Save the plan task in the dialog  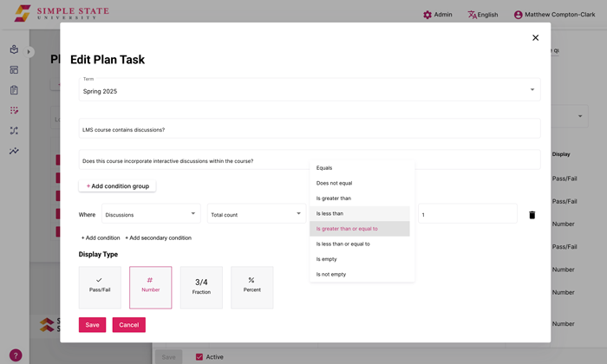tap(92, 325)
